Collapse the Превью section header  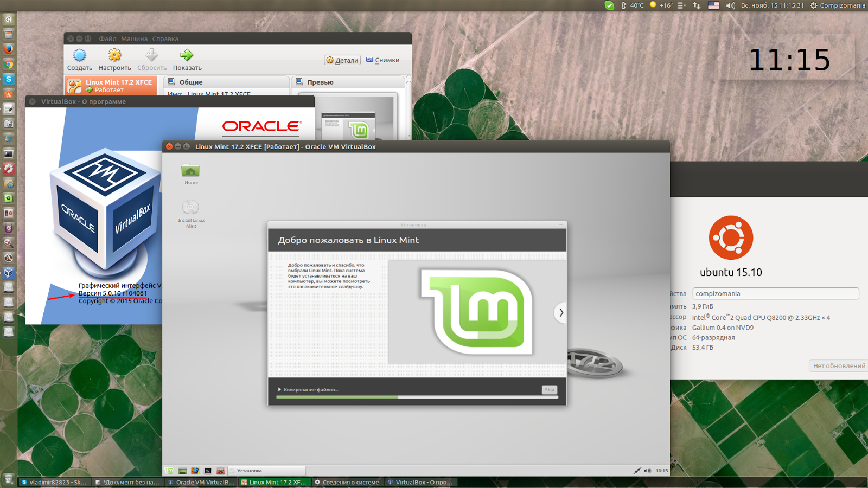[x=348, y=82]
